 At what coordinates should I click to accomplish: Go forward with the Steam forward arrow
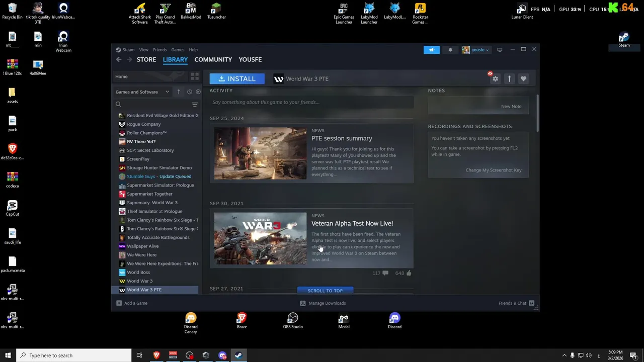click(x=129, y=59)
